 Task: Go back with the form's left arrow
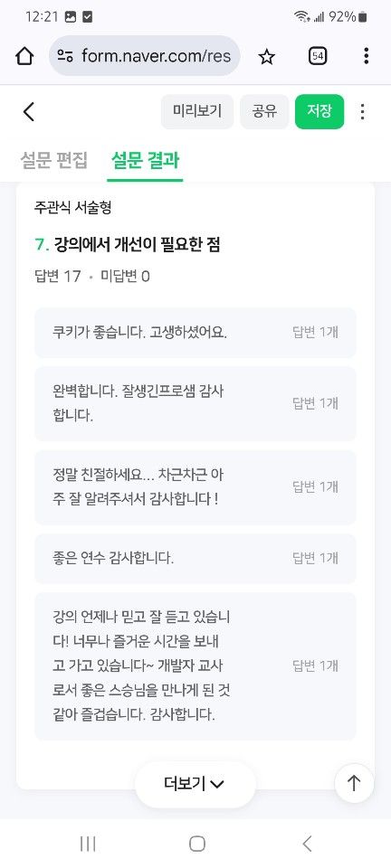pyautogui.click(x=29, y=112)
